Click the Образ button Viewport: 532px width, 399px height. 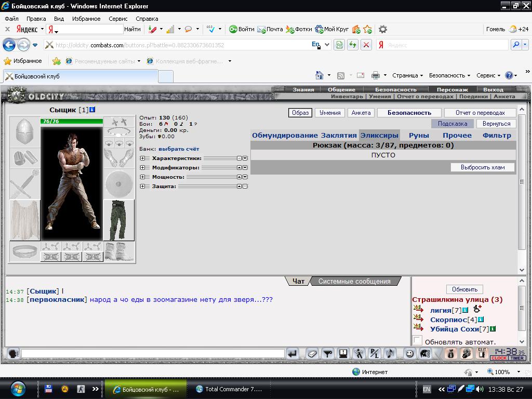click(x=300, y=113)
